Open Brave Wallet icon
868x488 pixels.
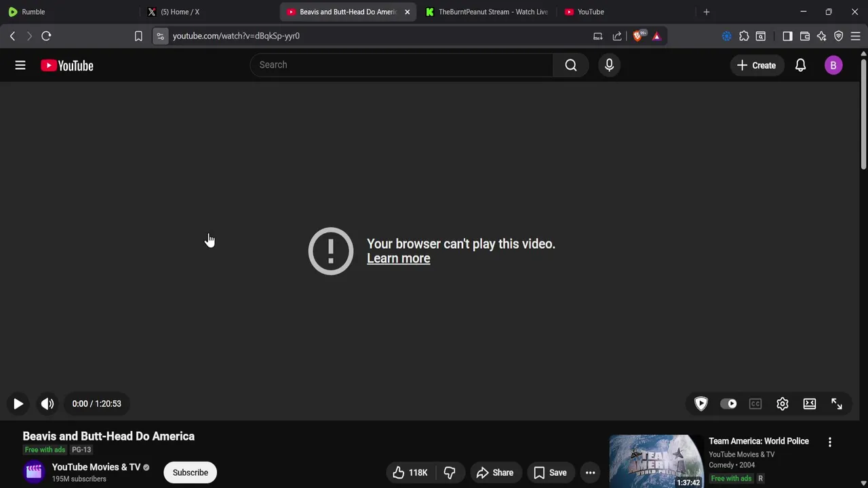click(805, 36)
